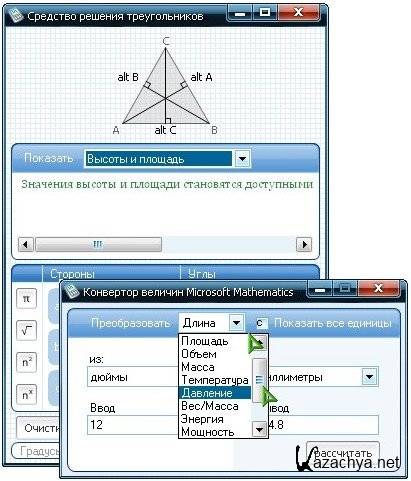
Task: Click the 'alt A' label on triangle
Action: 201,77
